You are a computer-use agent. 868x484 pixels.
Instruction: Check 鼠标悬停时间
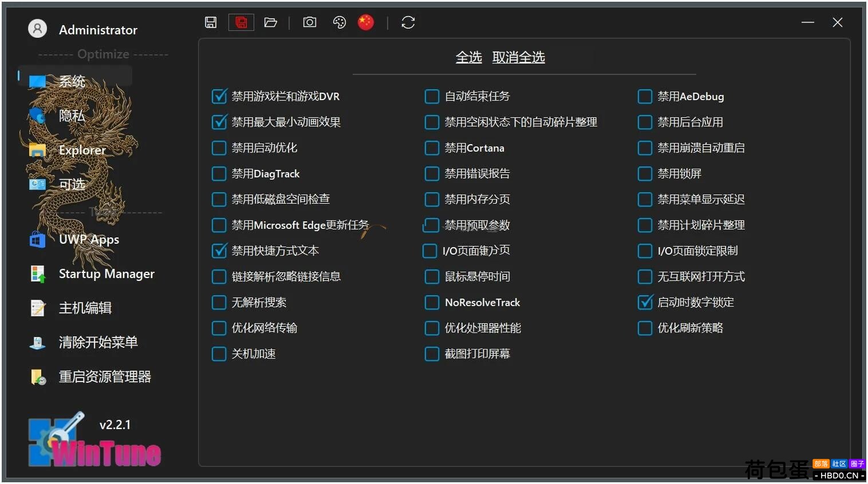(x=432, y=276)
